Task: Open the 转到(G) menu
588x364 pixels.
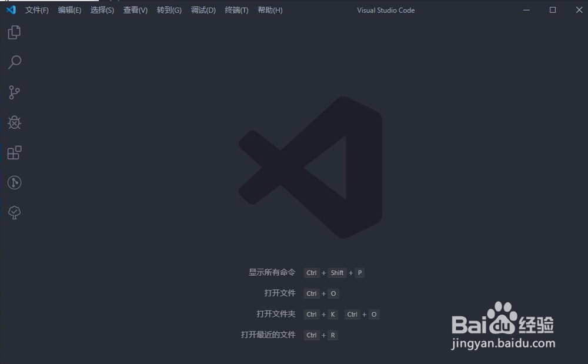Action: [169, 10]
